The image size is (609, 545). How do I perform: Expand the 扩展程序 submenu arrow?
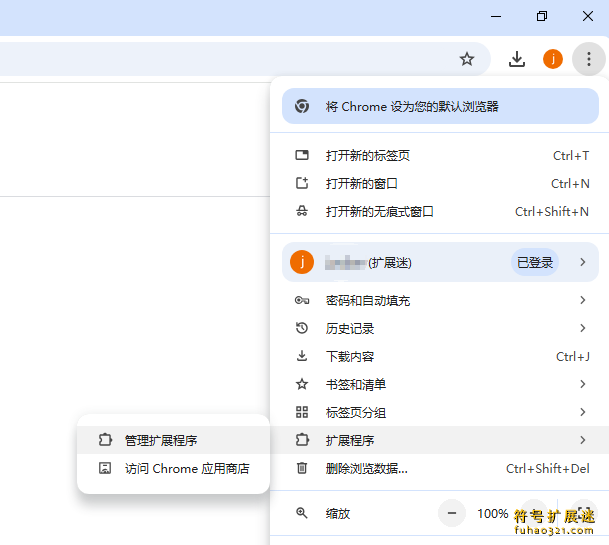(x=582, y=440)
